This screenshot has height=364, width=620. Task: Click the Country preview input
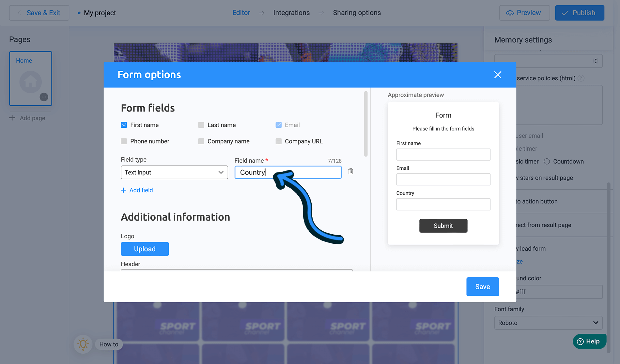click(x=443, y=204)
